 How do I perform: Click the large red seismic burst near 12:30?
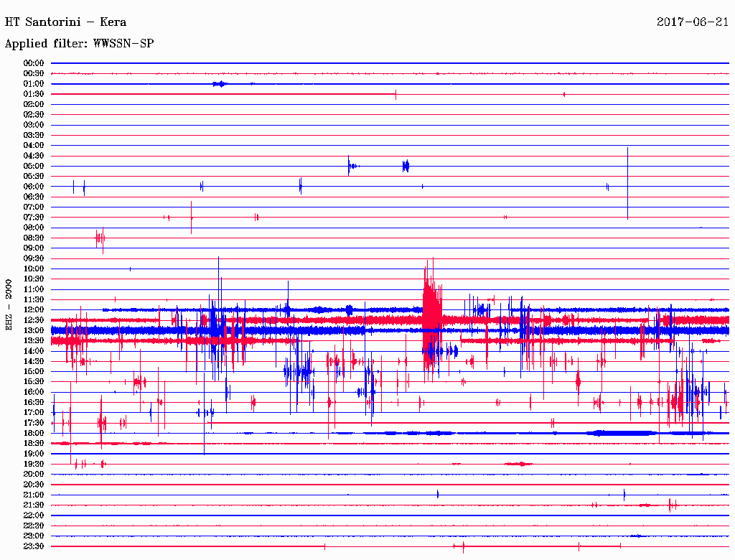point(431,319)
